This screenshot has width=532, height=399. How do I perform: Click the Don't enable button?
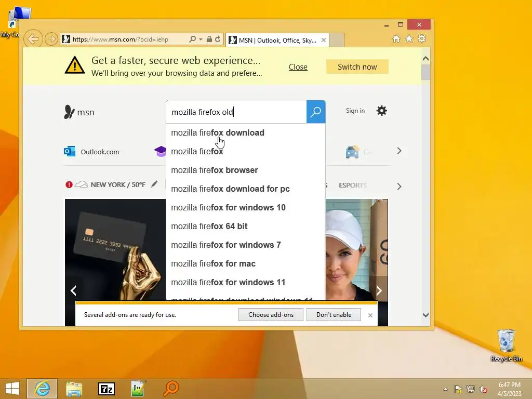coord(334,314)
